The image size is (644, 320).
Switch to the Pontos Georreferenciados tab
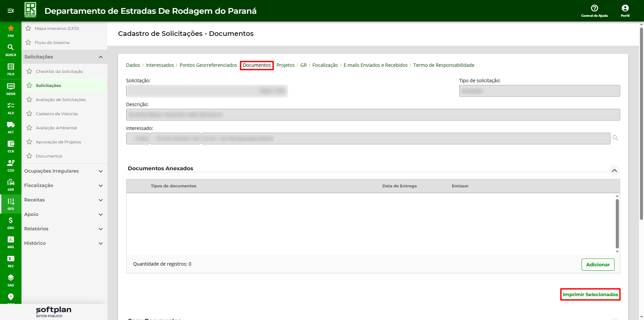pyautogui.click(x=208, y=65)
